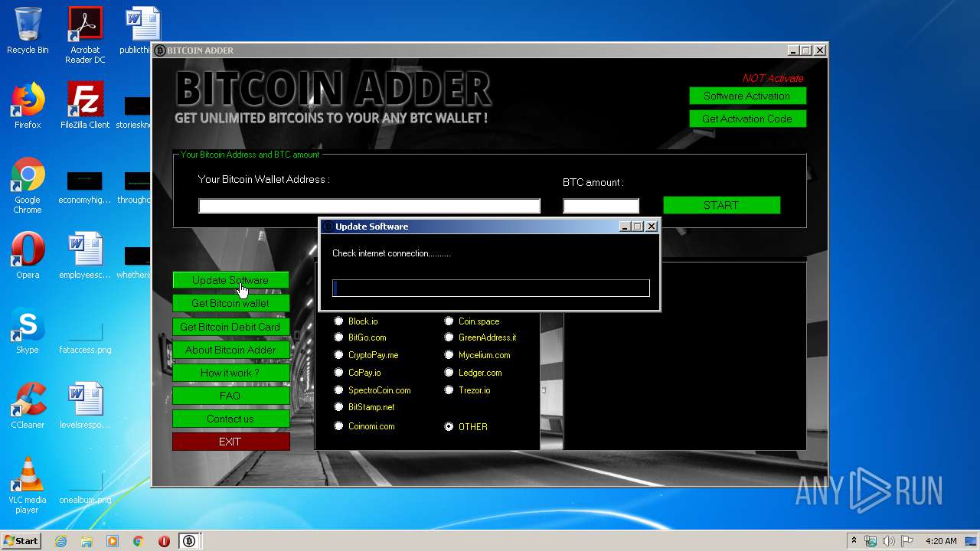Open the economyhig... desktop file

click(84, 187)
